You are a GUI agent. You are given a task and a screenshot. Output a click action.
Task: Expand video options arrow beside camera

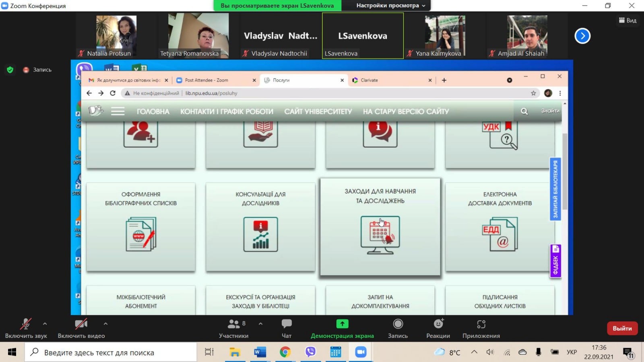tap(105, 323)
